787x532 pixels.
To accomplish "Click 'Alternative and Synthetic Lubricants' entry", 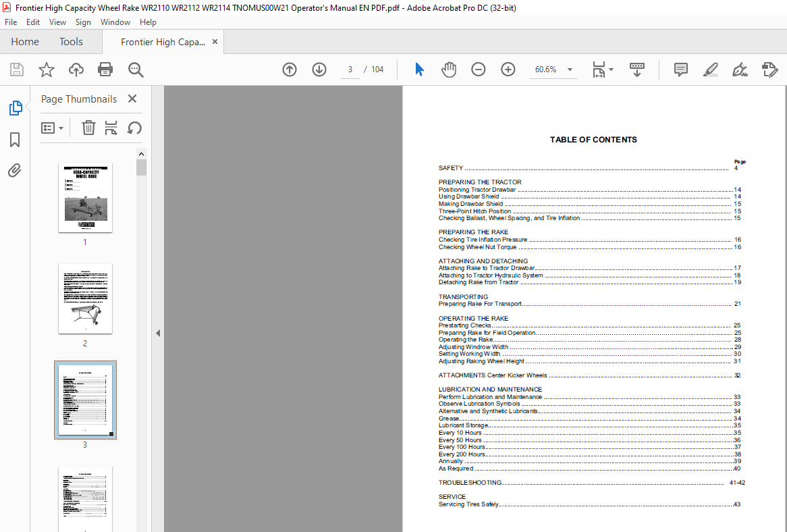I will tap(589, 411).
